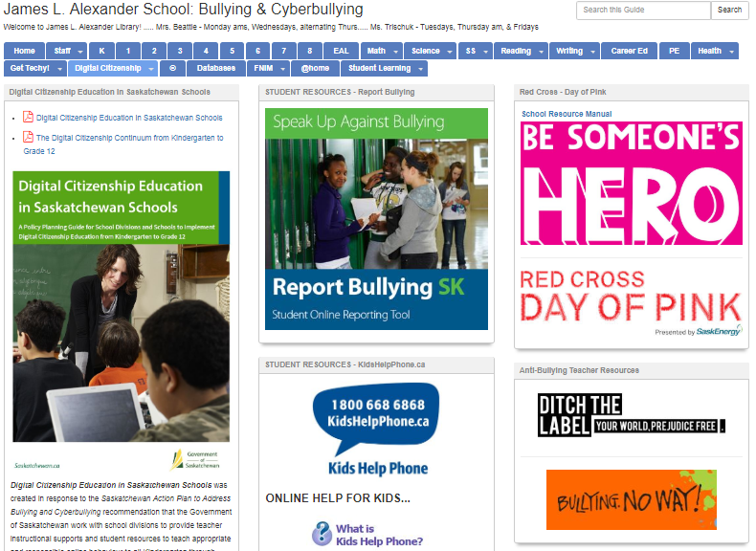The height and width of the screenshot is (551, 756).
Task: Expand the Digital Citizenship tab dropdown arrow
Action: 151,69
